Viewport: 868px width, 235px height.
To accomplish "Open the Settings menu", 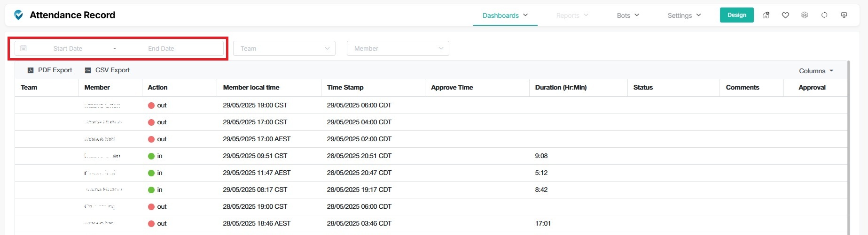I will [x=684, y=15].
